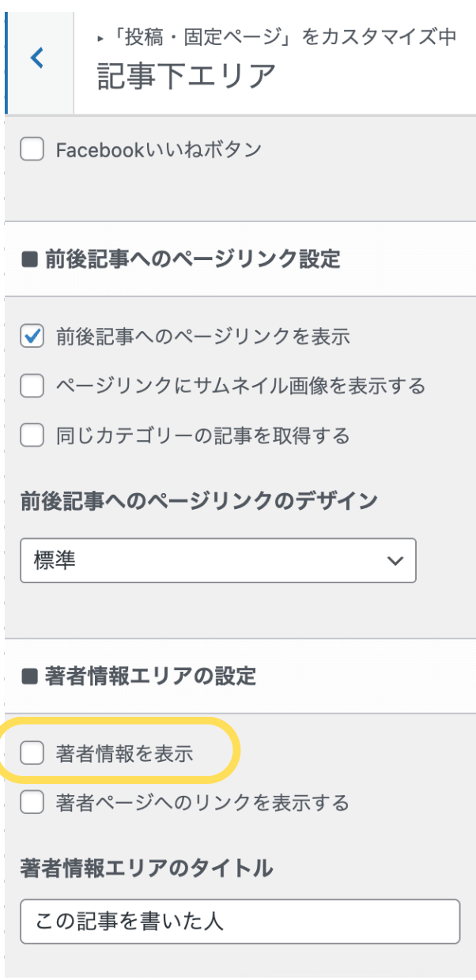476x980 pixels.
Task: Open the 標準 page link design dropdown
Action: (217, 560)
